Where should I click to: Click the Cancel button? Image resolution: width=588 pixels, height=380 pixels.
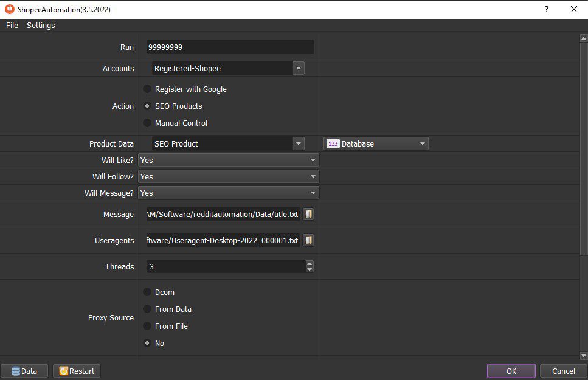tap(563, 371)
